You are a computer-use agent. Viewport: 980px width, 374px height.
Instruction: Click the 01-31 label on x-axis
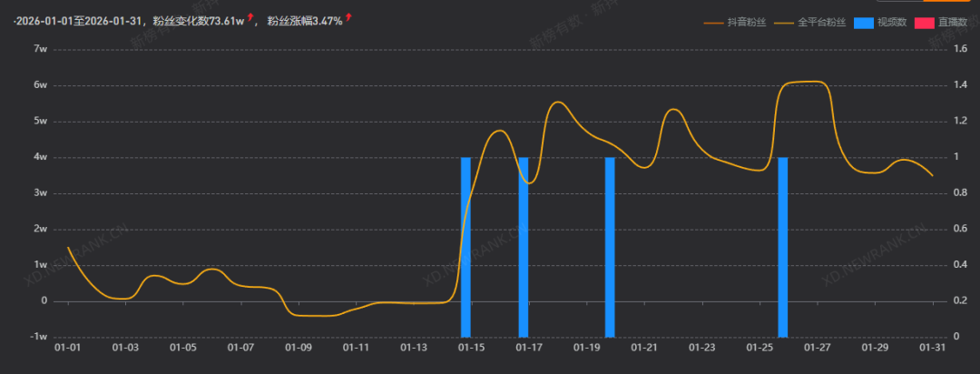tap(933, 347)
